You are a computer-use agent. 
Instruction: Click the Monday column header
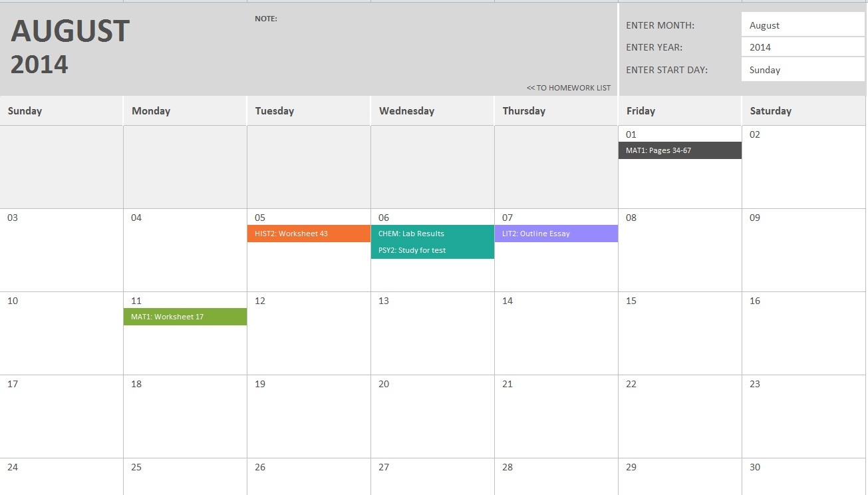pyautogui.click(x=185, y=110)
